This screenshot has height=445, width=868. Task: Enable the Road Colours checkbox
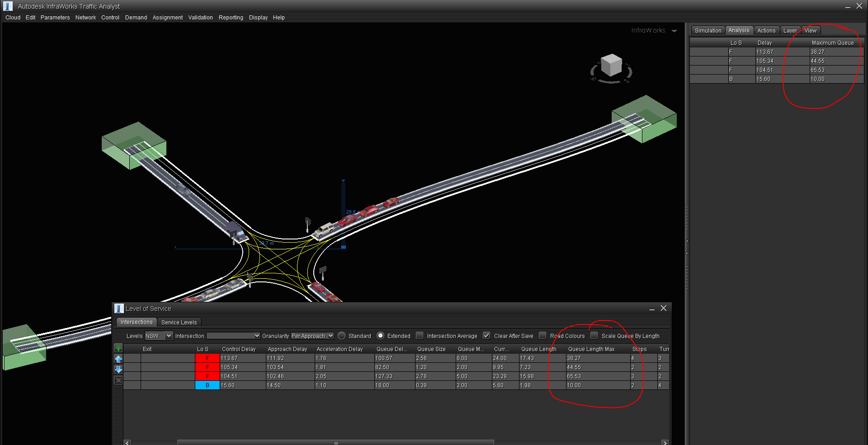pos(542,336)
